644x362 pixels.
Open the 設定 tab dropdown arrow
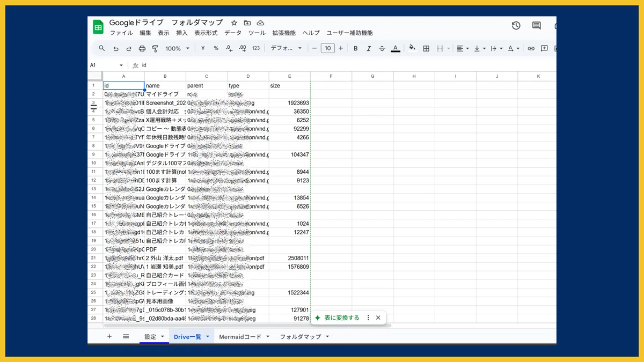pyautogui.click(x=163, y=337)
